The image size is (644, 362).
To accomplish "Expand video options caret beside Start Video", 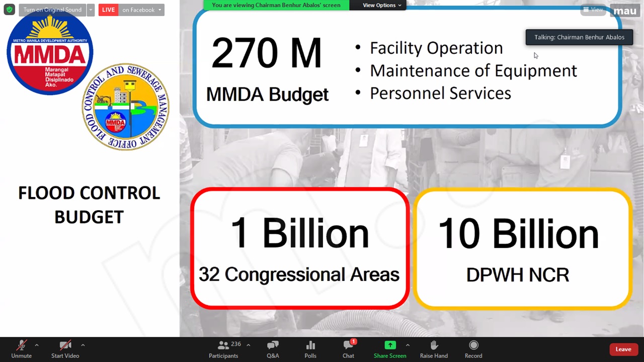I will 83,345.
